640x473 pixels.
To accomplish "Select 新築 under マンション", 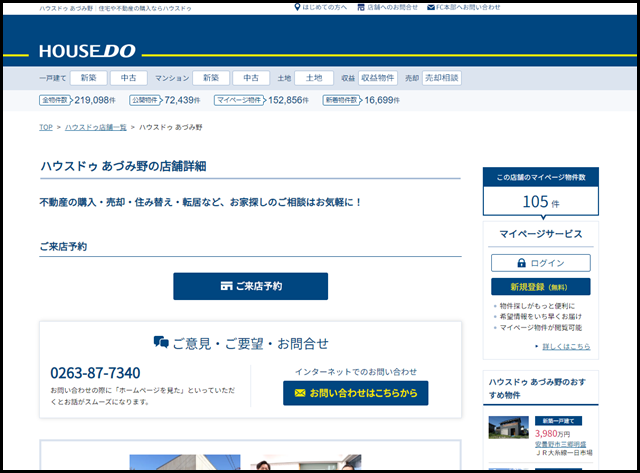I will (x=211, y=78).
